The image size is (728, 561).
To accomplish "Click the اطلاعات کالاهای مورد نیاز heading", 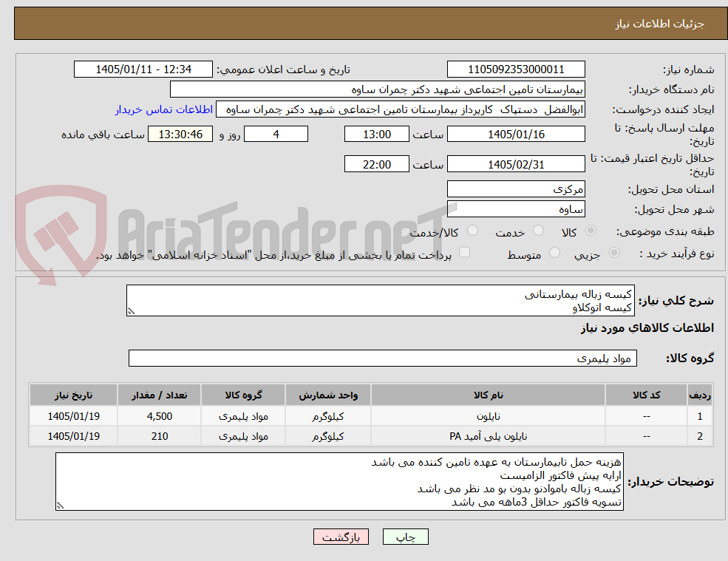I will pyautogui.click(x=647, y=328).
